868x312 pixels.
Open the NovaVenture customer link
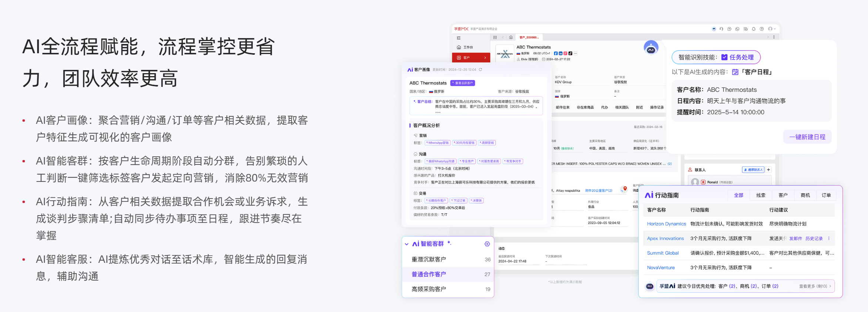[x=661, y=268]
